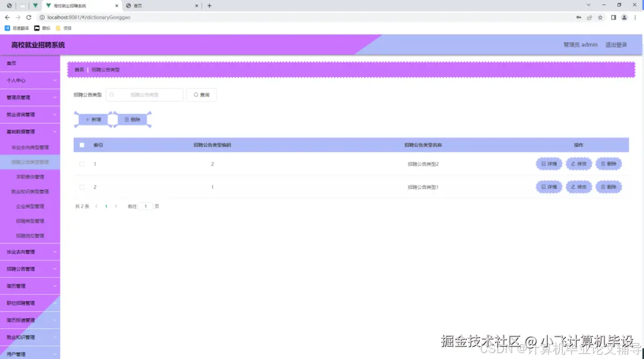
Task: Toggle the select-all checkbox in table header
Action: (x=82, y=145)
